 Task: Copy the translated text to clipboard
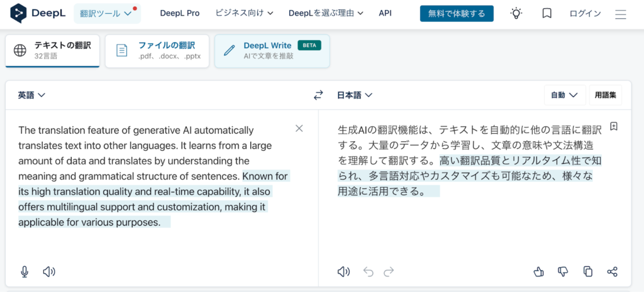(587, 271)
